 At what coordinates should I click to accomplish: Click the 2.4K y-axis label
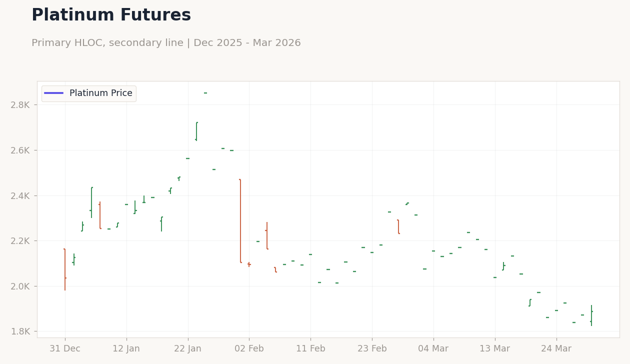click(20, 195)
